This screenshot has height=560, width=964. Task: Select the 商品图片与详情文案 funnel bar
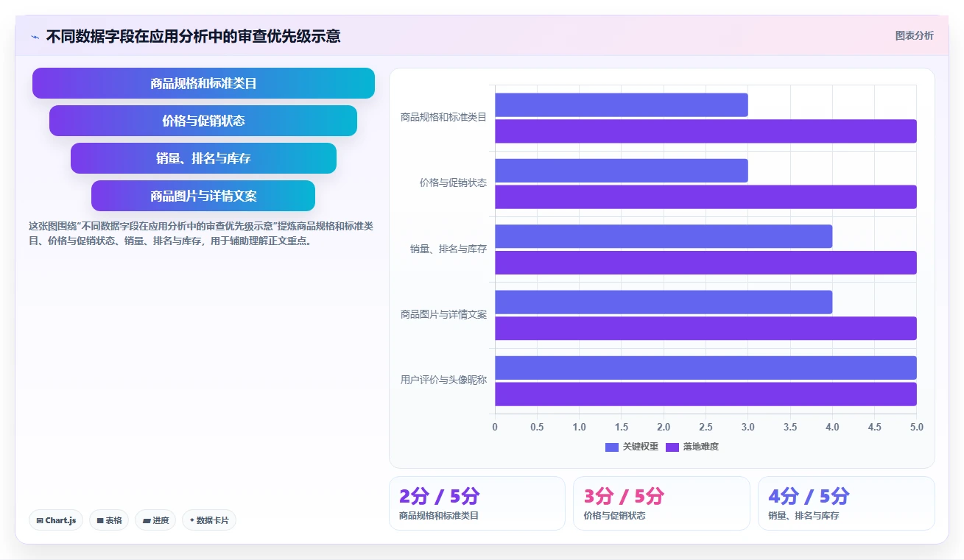pos(203,196)
